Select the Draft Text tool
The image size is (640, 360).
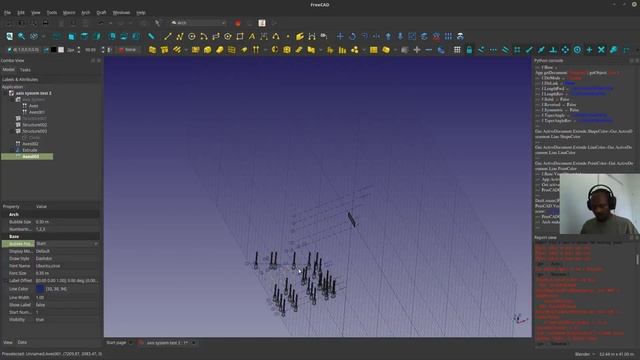coord(252,36)
